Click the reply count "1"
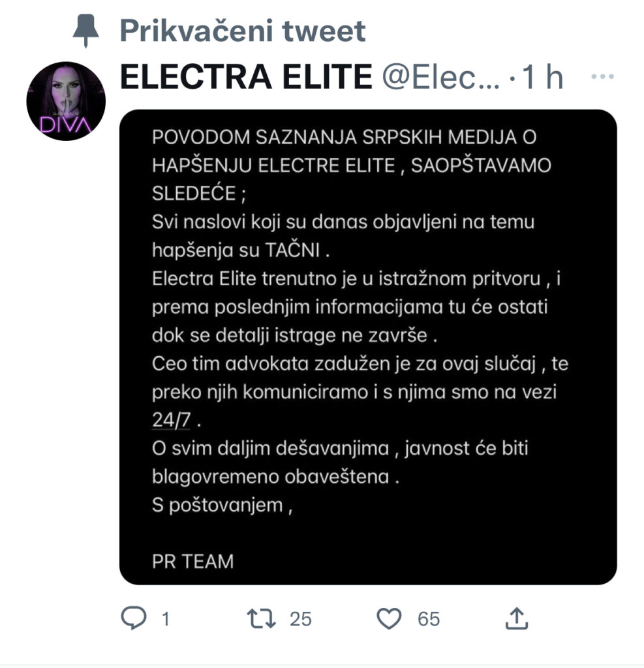Image resolution: width=644 pixels, height=668 pixels. coord(166,619)
